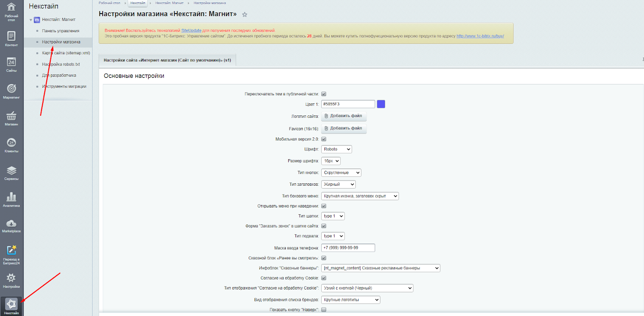Collapse the Некстайп: Магнит tree node

31,20
